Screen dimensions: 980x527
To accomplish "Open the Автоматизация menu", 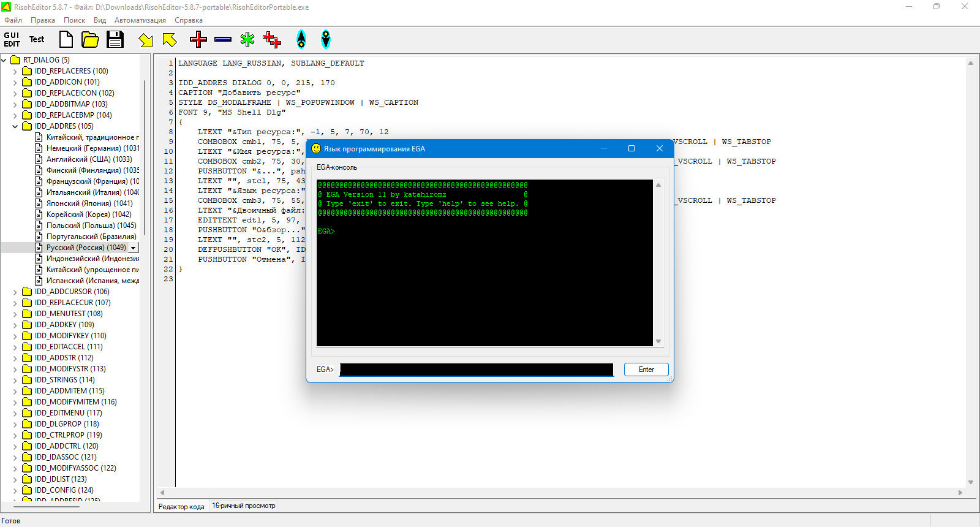I will 140,20.
